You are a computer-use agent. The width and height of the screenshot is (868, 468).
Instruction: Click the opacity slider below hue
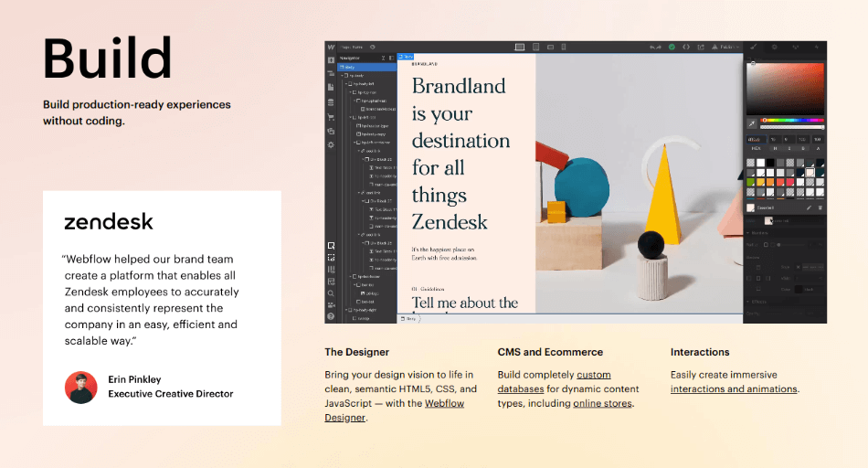pos(792,127)
